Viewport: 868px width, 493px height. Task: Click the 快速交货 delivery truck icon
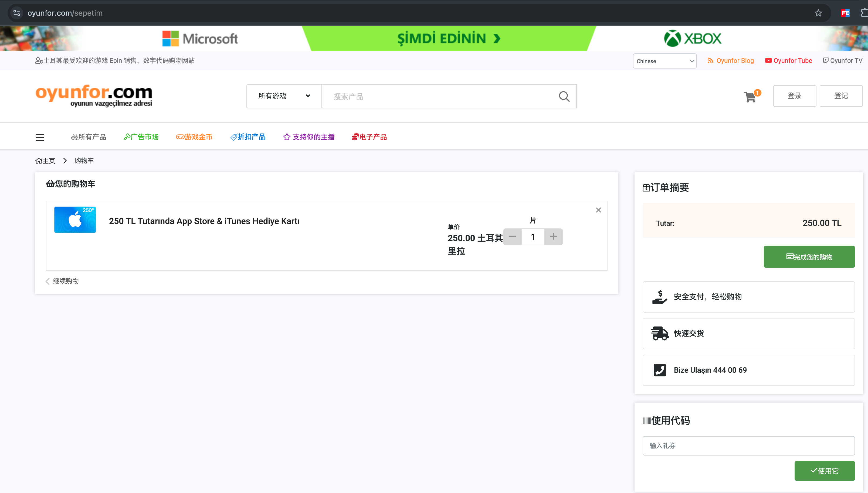(x=660, y=334)
